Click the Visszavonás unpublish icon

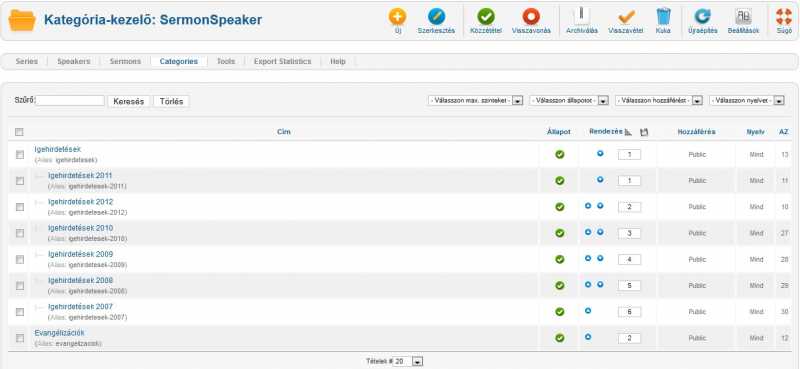pyautogui.click(x=531, y=17)
